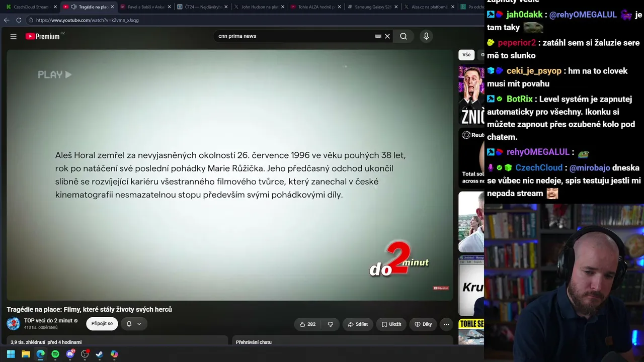Open the peperior2 username in chat
This screenshot has height=362, width=644.
(517, 43)
